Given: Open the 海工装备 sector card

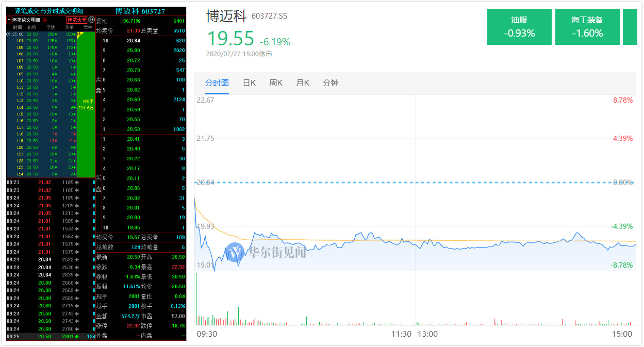Looking at the screenshot, I should click(x=587, y=27).
